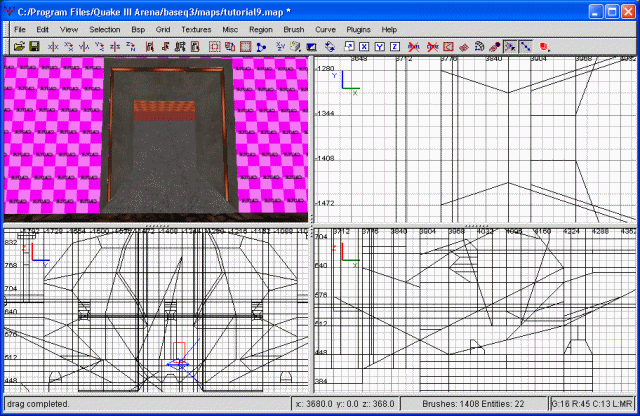Click the patch wireframe icon
Image resolution: width=640 pixels, height=416 pixels.
(x=464, y=47)
